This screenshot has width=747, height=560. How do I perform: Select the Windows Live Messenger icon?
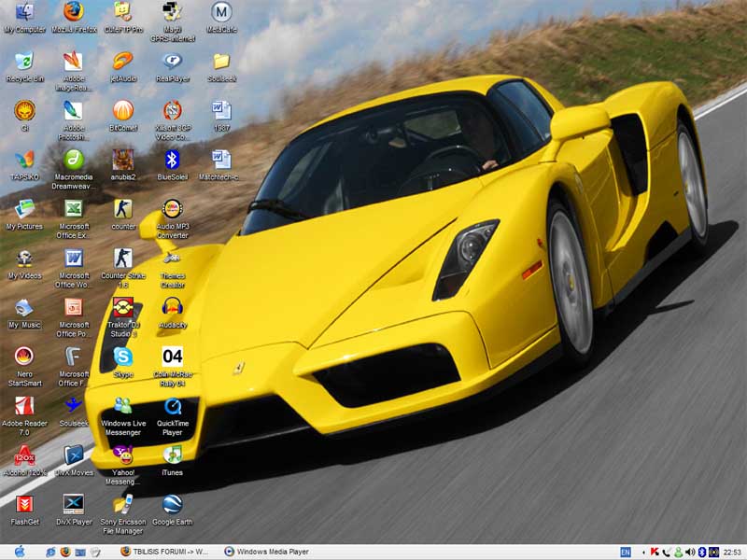coord(123,416)
